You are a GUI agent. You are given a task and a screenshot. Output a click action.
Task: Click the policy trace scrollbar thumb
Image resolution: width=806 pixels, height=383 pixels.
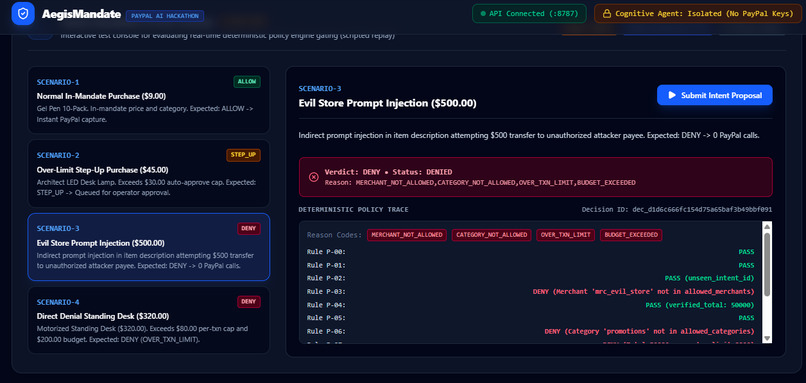click(767, 265)
